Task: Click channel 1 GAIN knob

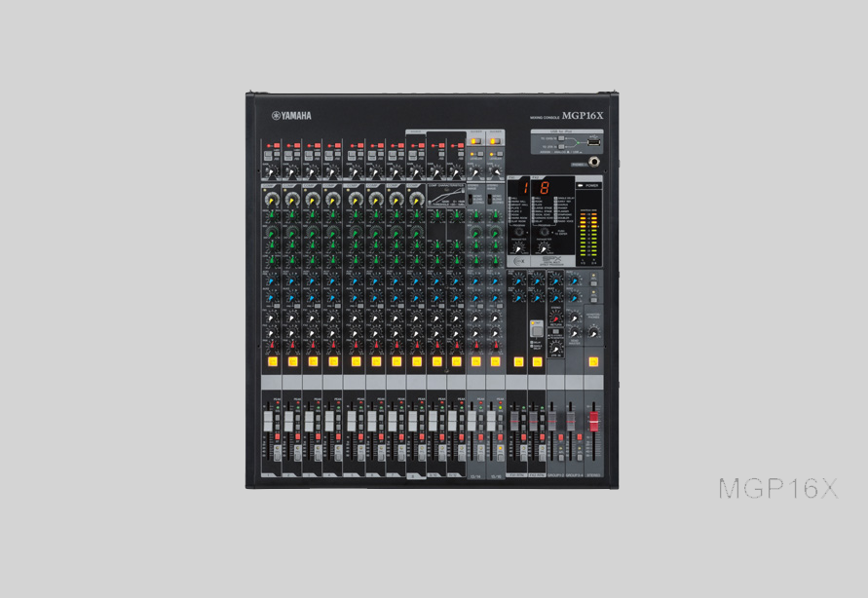Action: (270, 170)
